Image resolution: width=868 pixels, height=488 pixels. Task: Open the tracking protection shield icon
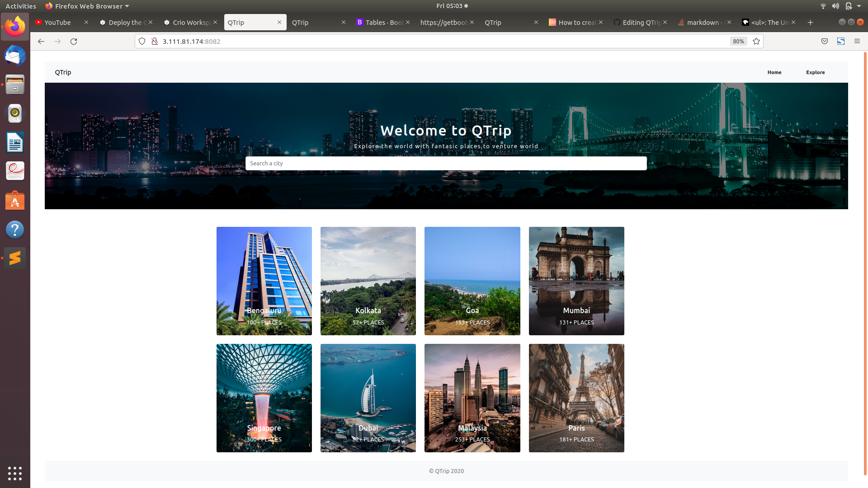[142, 41]
